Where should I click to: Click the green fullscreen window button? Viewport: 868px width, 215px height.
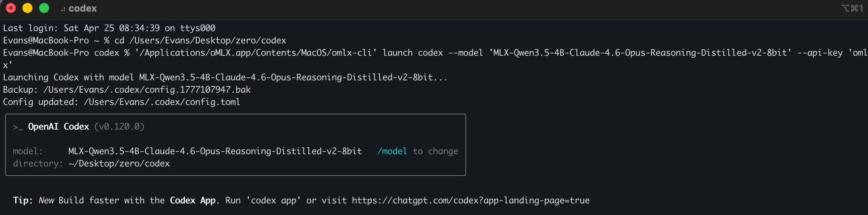[x=44, y=8]
